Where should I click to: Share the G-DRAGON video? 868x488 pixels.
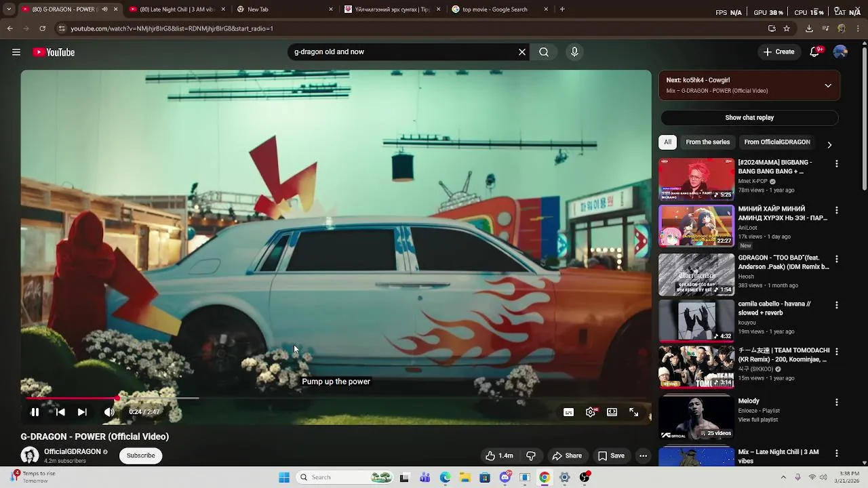(567, 456)
